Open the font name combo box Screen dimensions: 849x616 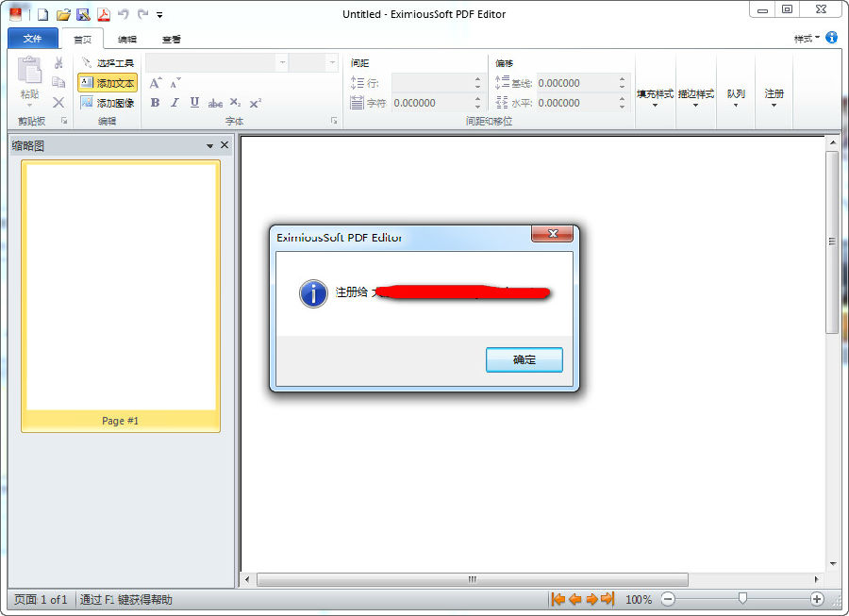217,63
